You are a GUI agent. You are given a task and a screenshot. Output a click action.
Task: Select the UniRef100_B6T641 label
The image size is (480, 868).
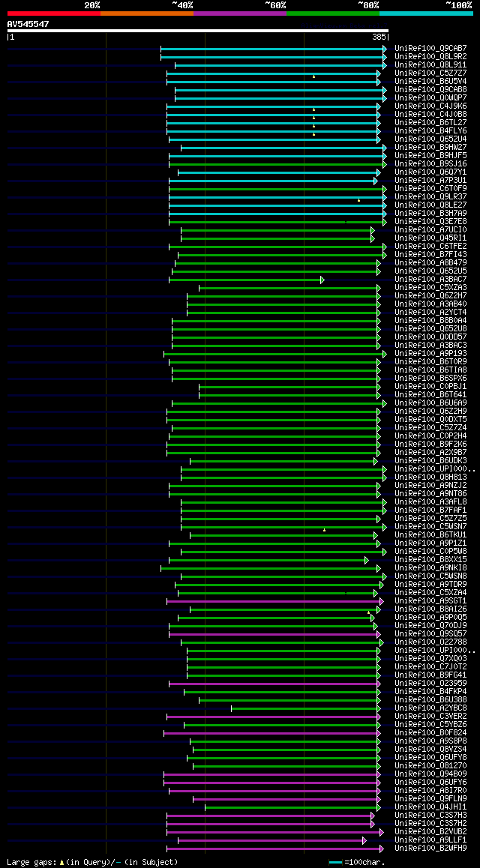(x=430, y=395)
